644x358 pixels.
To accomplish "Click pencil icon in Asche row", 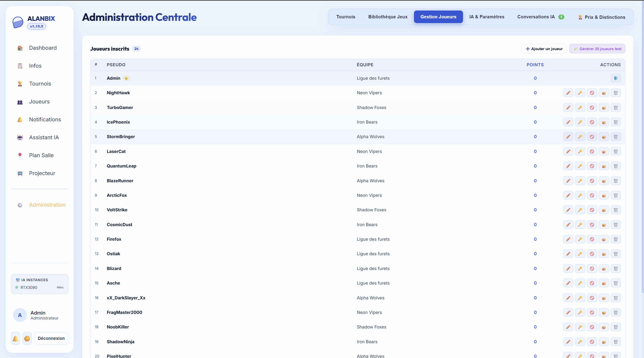I will (x=568, y=283).
